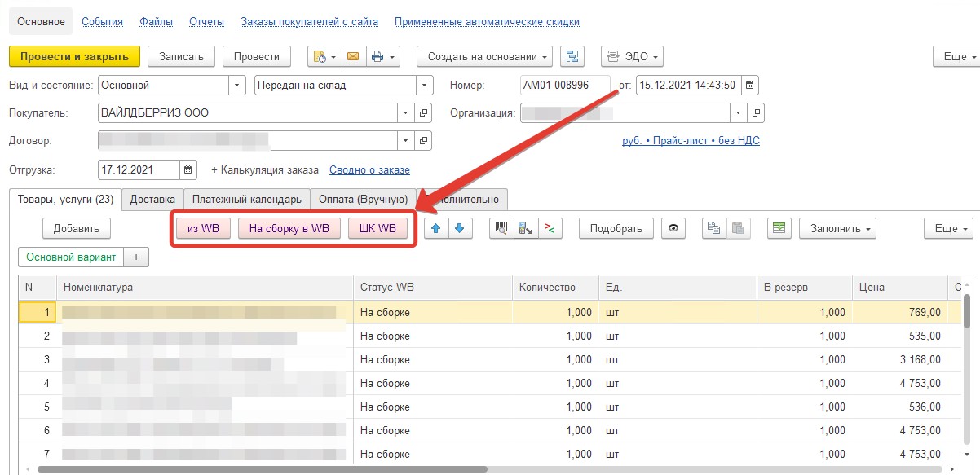
Task: Open the table toolbar Еще menu
Action: pos(948,228)
